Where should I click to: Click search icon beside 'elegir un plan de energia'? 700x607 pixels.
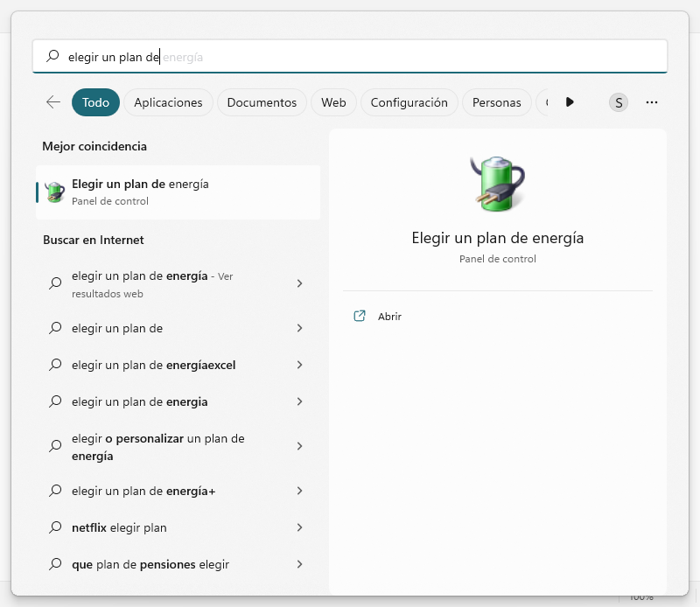pyautogui.click(x=55, y=401)
